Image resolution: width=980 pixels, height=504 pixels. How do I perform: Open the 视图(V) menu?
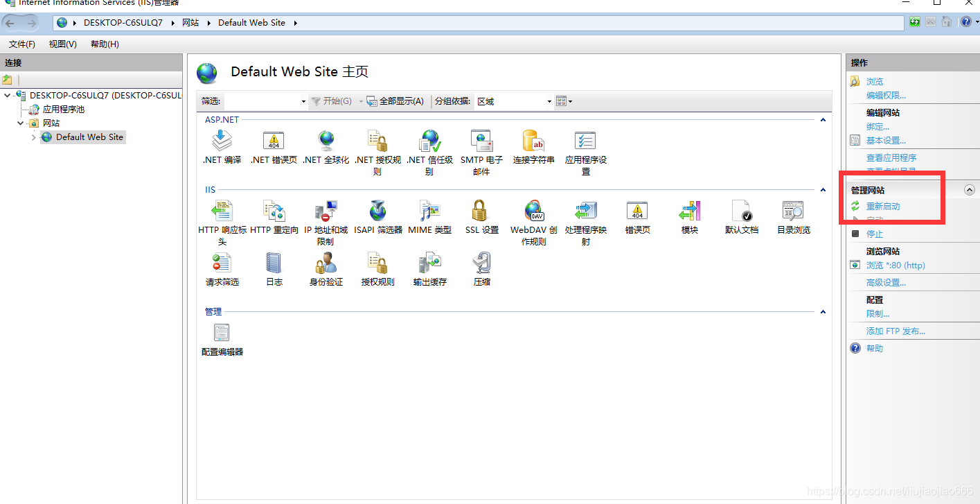(x=63, y=44)
